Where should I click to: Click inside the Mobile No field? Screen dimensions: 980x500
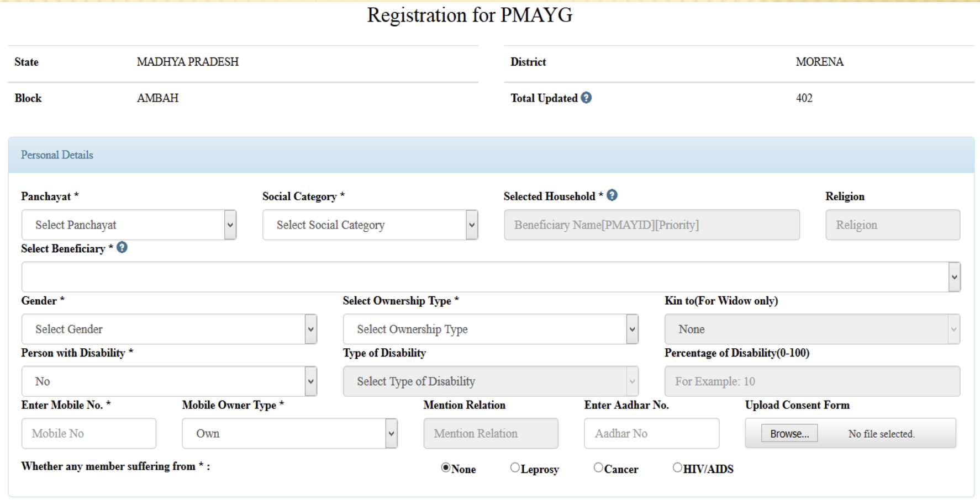(88, 433)
